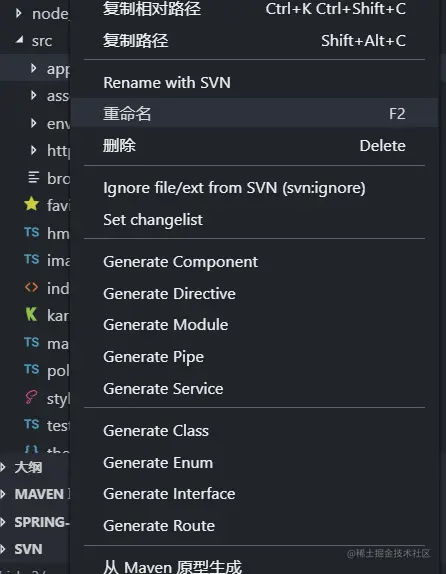Expand the node_modules folder arrow
This screenshot has height=574, width=446.
[19, 14]
